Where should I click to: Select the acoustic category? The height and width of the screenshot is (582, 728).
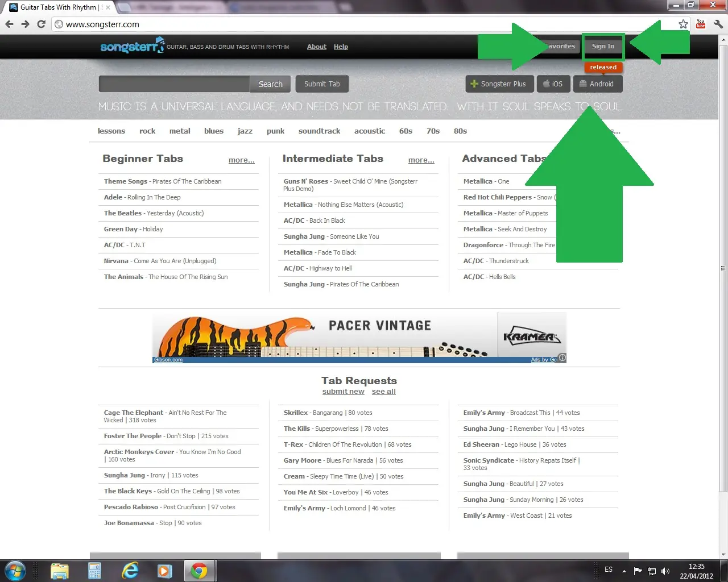tap(370, 131)
